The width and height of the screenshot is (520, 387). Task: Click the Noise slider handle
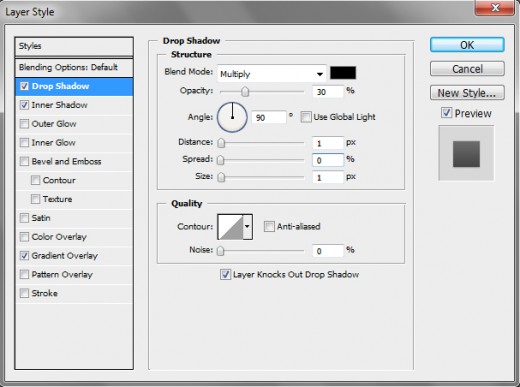point(220,251)
